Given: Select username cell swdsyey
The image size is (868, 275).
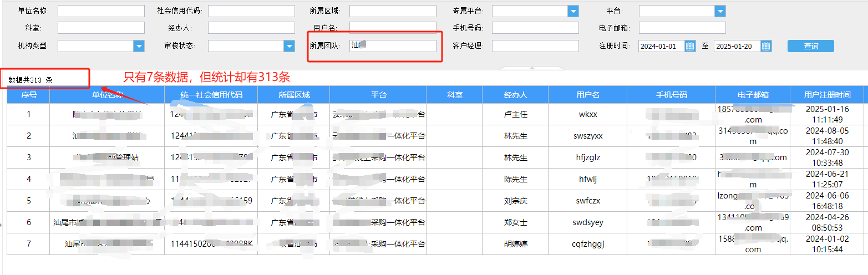Looking at the screenshot, I should pyautogui.click(x=588, y=222).
